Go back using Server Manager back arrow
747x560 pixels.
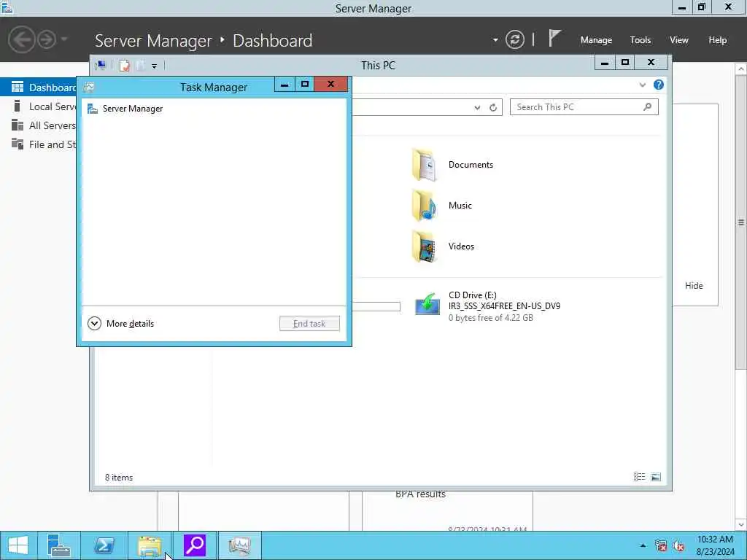(21, 39)
